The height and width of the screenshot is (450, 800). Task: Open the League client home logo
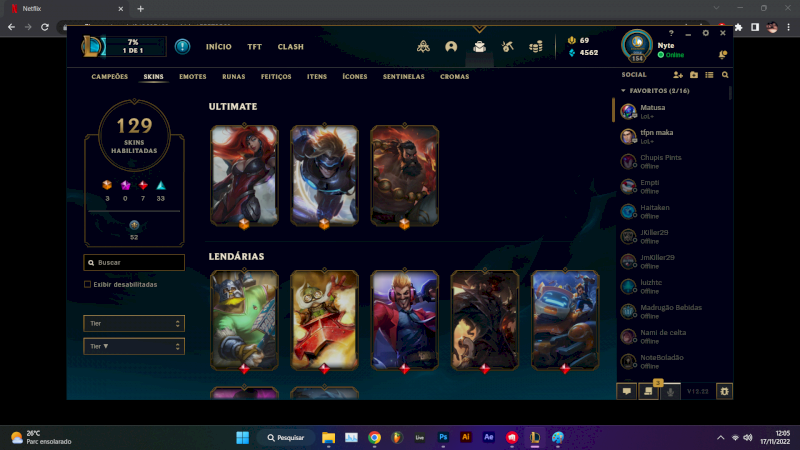point(92,46)
